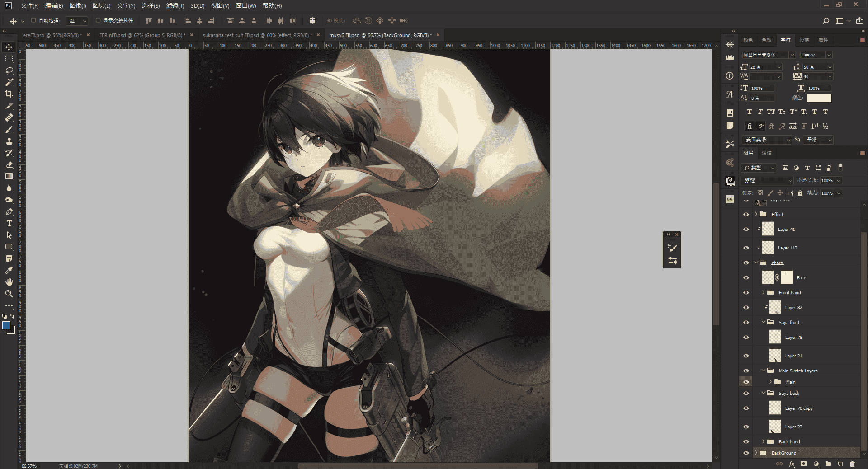The height and width of the screenshot is (469, 868).
Task: Open the search icon in the options bar
Action: (x=826, y=21)
